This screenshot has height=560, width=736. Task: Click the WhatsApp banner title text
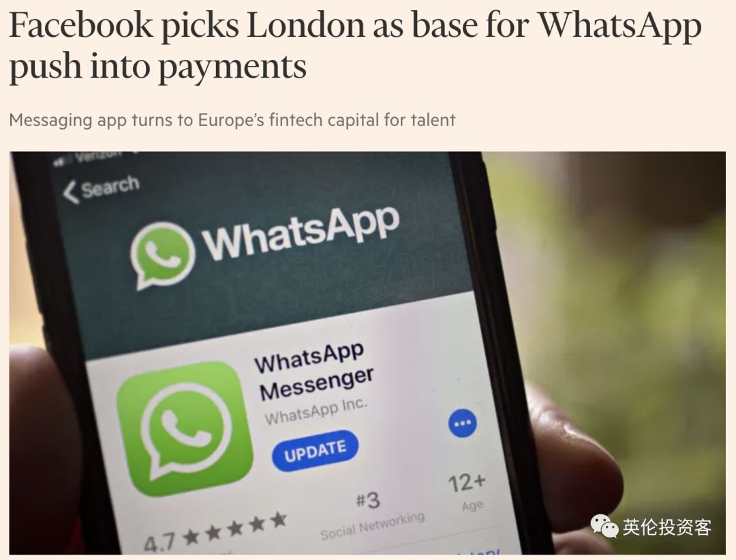click(301, 232)
